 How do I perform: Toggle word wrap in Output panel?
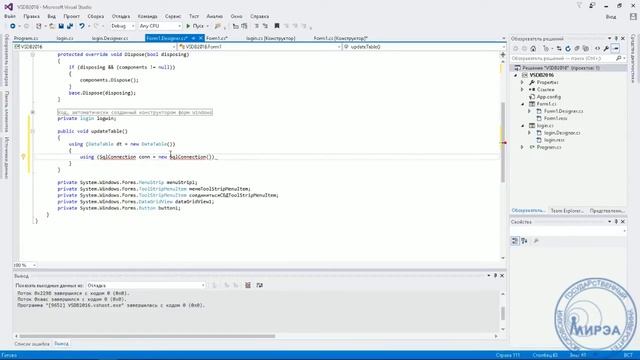(x=260, y=285)
